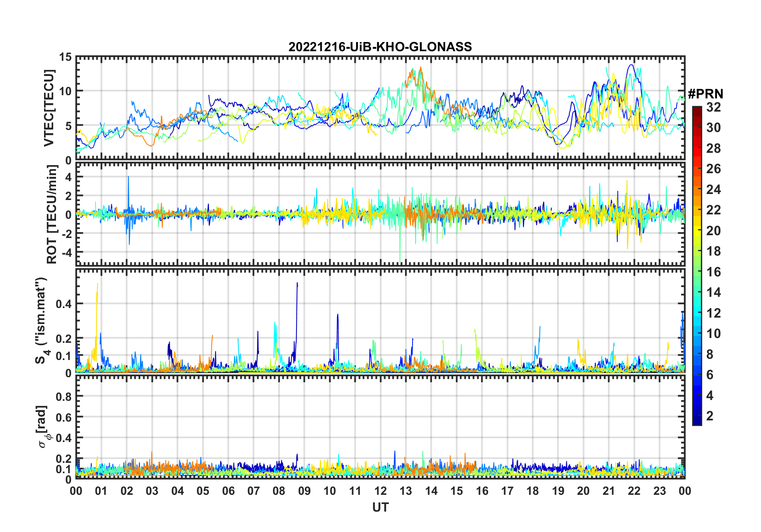Click the σφ[rad] y-axis label
Screen dimensions: 761x532
43,427
